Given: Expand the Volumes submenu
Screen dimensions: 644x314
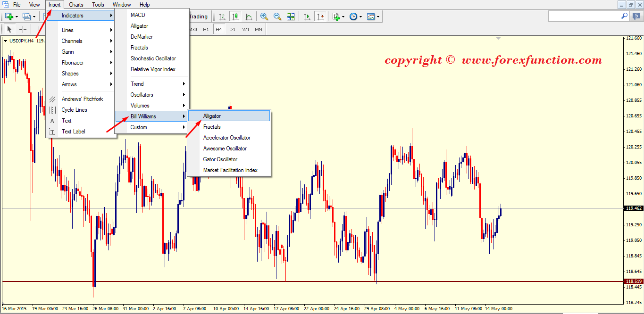Looking at the screenshot, I should pyautogui.click(x=152, y=106).
